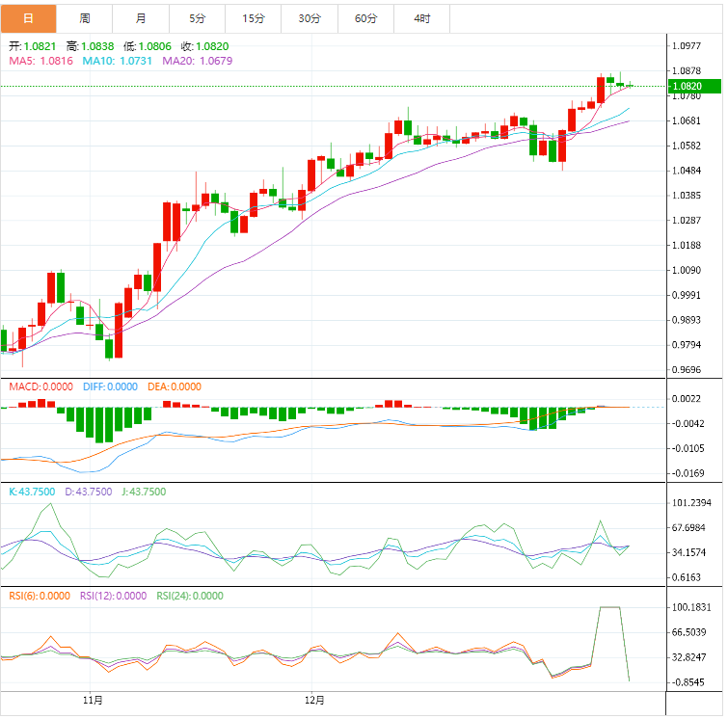Viewport: 728px width, 719px height.
Task: Click the 12月 marker on the time axis
Action: coord(314,699)
